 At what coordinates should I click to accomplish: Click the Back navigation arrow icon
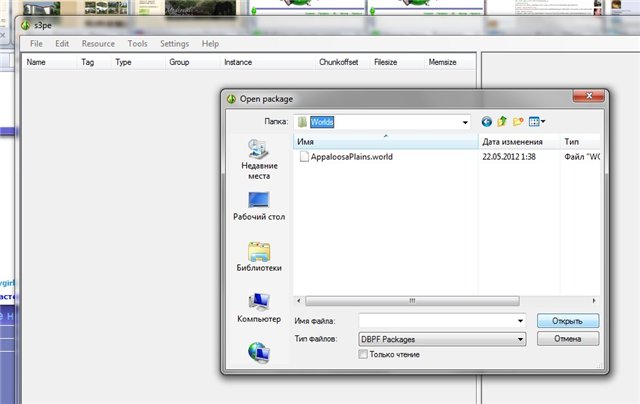487,122
